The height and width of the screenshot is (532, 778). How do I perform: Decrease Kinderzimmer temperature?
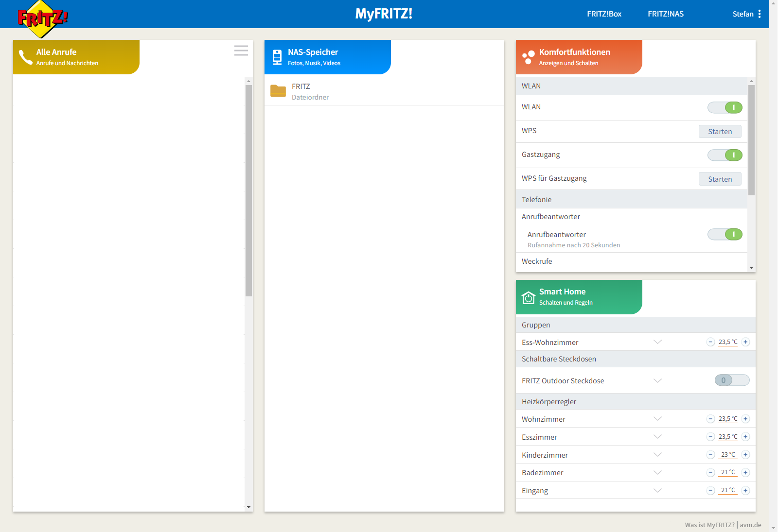tap(711, 455)
